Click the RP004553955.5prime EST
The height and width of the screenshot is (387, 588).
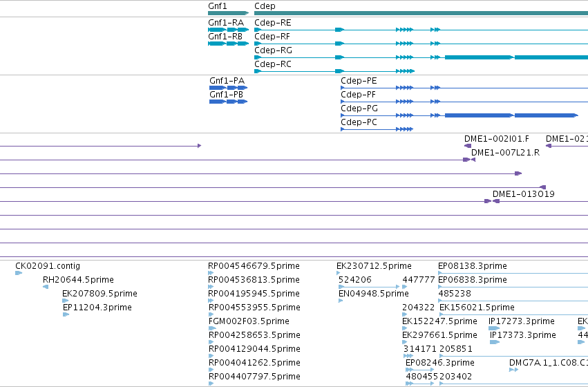(211, 314)
